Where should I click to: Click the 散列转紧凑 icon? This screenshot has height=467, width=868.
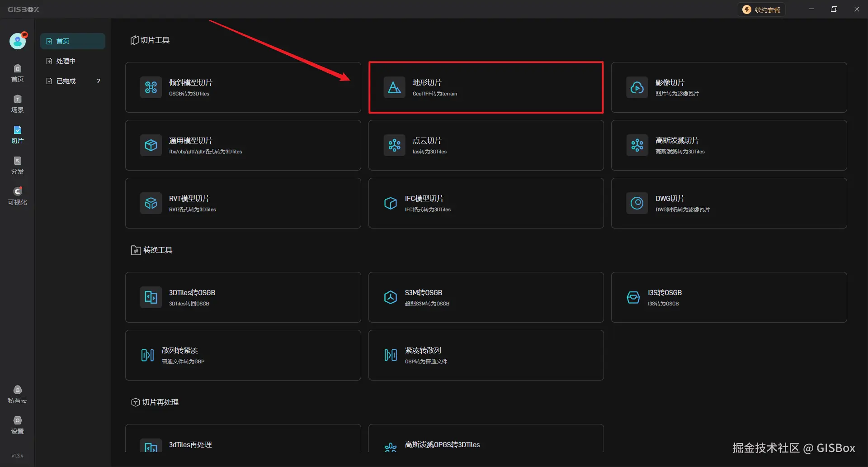(x=147, y=355)
